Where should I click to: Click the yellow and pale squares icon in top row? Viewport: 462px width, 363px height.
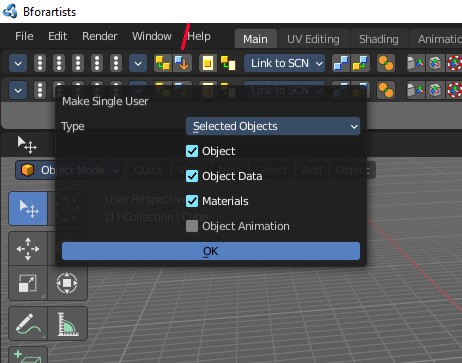pos(228,63)
